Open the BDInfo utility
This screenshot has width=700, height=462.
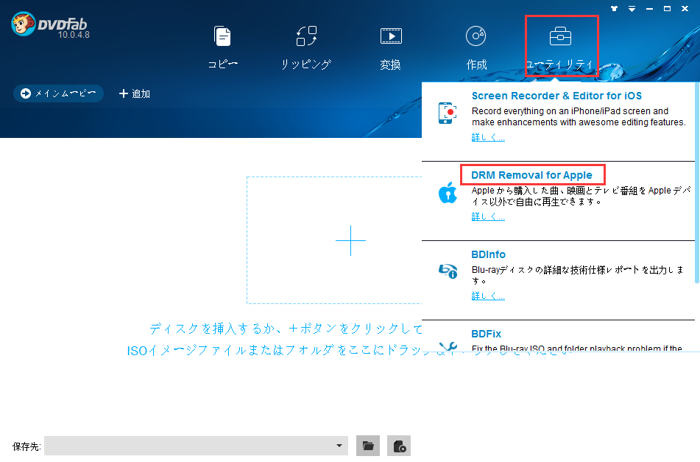coord(488,254)
